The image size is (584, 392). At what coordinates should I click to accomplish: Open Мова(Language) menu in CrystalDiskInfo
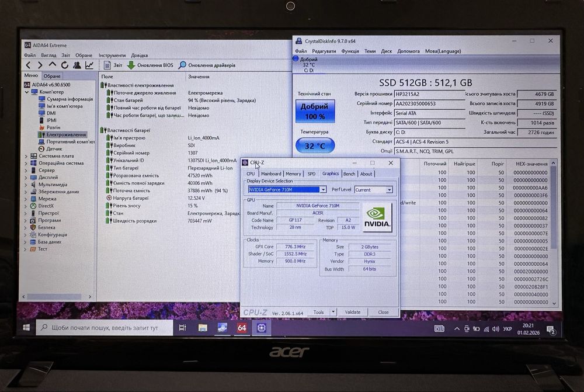click(x=443, y=51)
